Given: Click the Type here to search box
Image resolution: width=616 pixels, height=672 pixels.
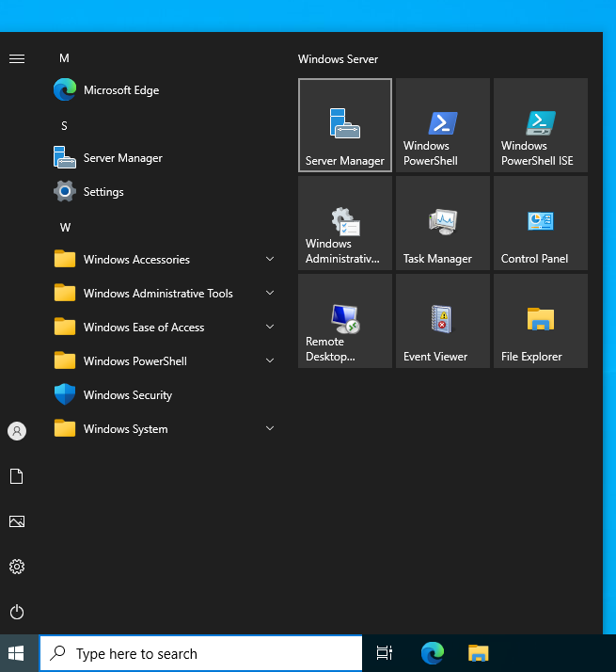Looking at the screenshot, I should [x=201, y=653].
